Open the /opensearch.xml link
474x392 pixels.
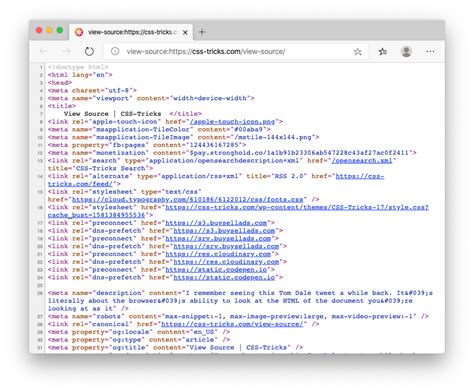(362, 161)
